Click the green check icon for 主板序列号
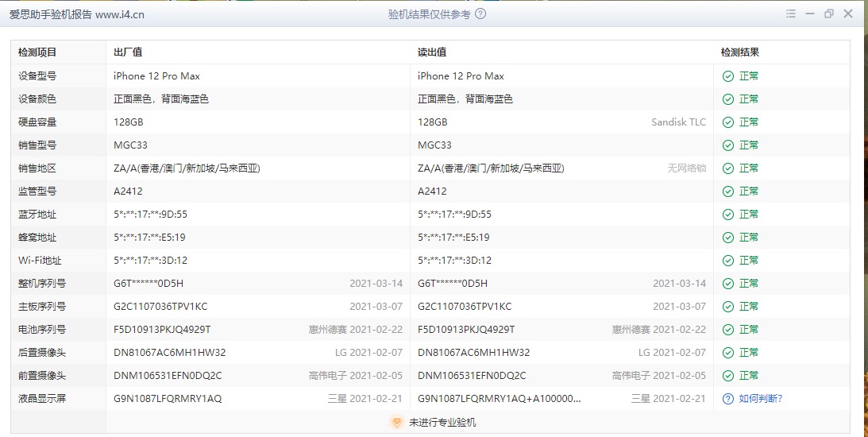Screen dimensions: 868x437 coord(728,306)
